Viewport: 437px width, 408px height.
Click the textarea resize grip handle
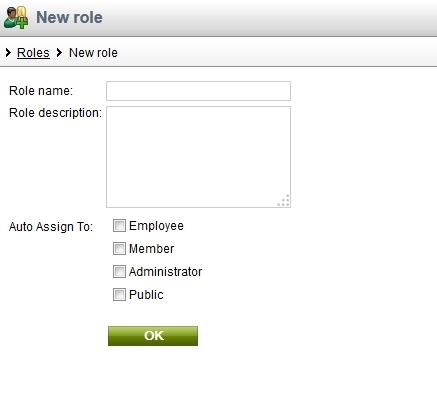(284, 201)
